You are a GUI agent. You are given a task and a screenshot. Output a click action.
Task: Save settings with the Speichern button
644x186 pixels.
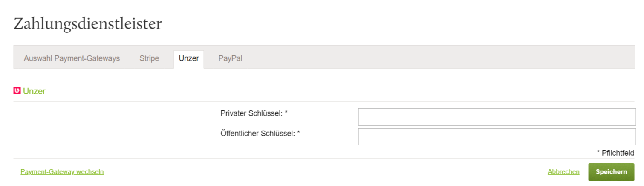point(611,172)
